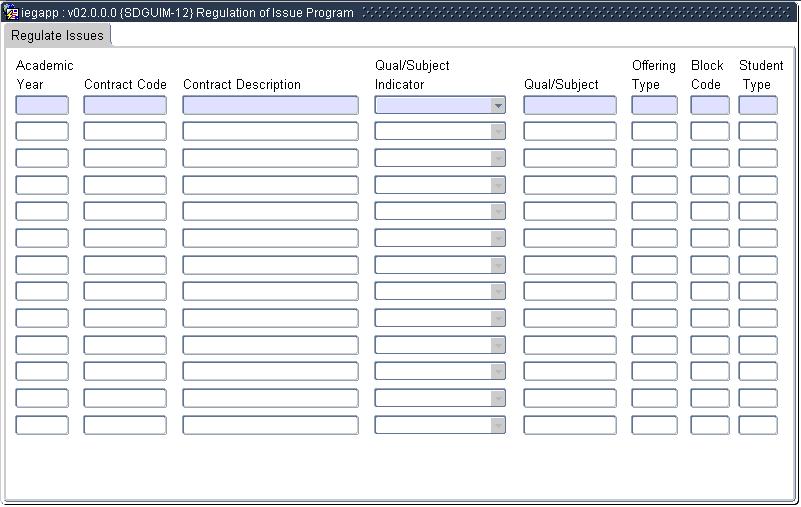Focus the first row Contract Description field
The width and height of the screenshot is (801, 507).
click(x=270, y=105)
